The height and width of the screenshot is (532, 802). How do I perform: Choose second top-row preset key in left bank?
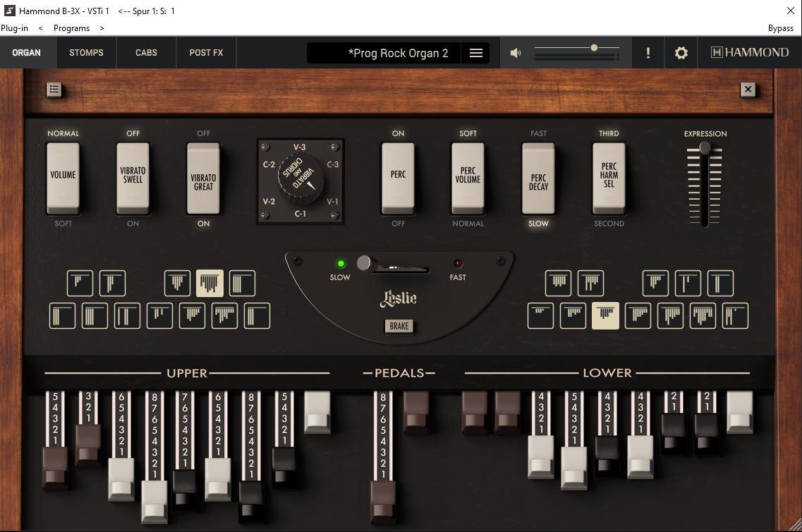[x=113, y=283]
